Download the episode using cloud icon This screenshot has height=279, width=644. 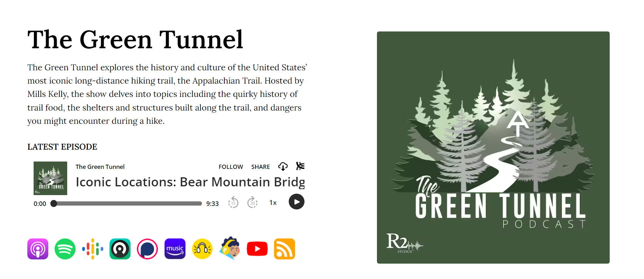pyautogui.click(x=283, y=166)
